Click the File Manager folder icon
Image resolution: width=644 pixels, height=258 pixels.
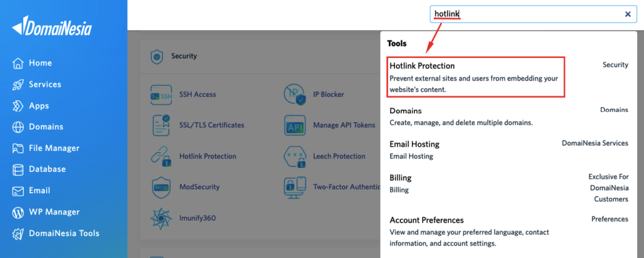tap(18, 149)
